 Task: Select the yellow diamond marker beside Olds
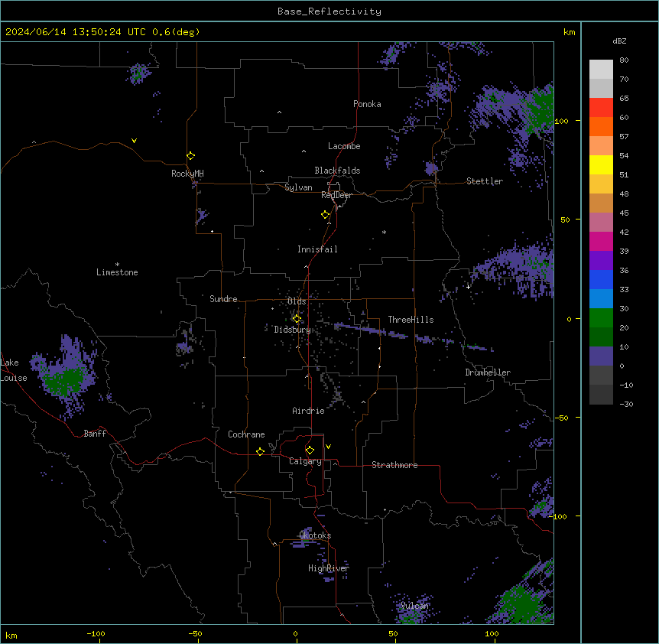(297, 318)
